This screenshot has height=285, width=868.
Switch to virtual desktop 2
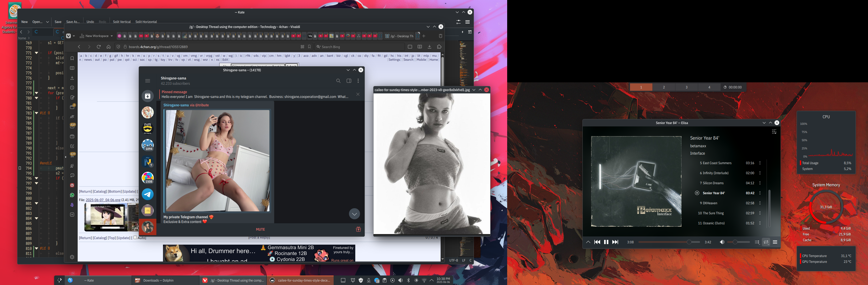(664, 87)
